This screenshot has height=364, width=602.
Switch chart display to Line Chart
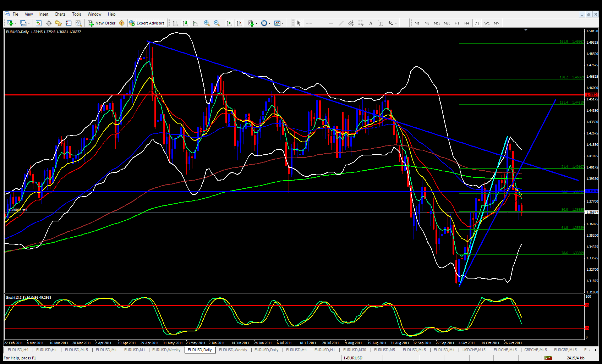tap(195, 23)
